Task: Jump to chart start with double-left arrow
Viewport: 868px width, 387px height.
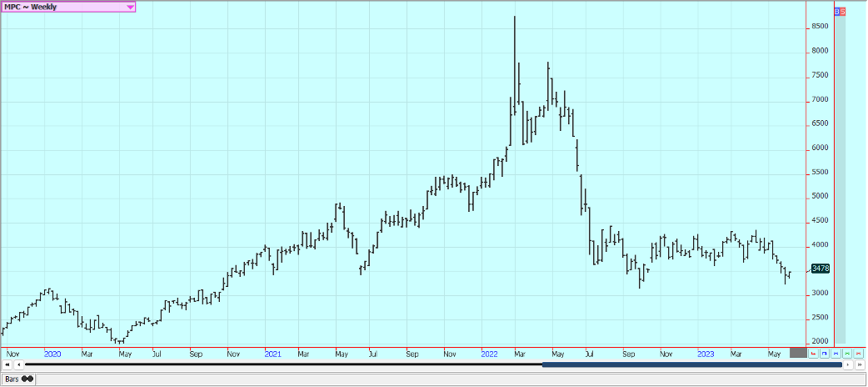Action: 7,364
